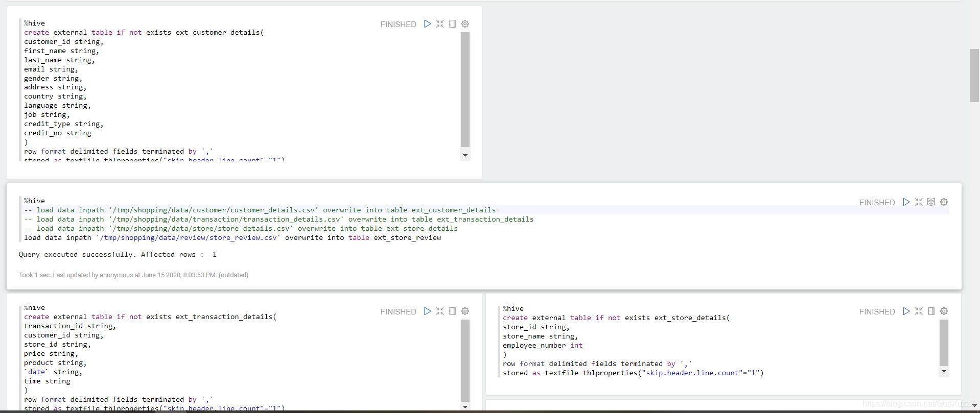Click FINISHED status of load data paragraph
980x413 pixels.
click(x=877, y=202)
